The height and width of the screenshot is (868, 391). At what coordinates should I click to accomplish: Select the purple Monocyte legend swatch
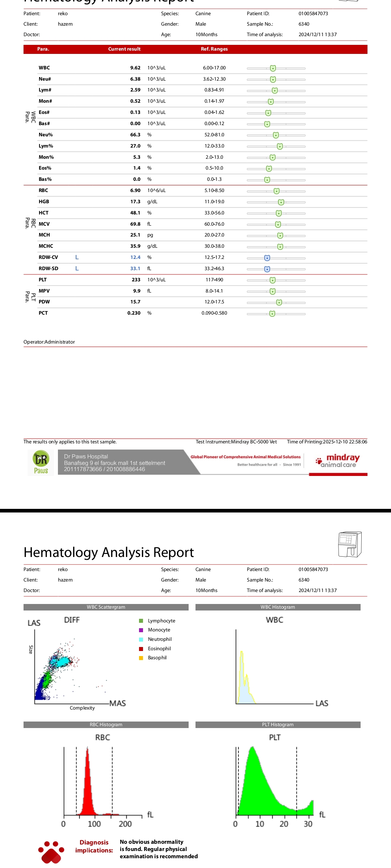click(141, 630)
